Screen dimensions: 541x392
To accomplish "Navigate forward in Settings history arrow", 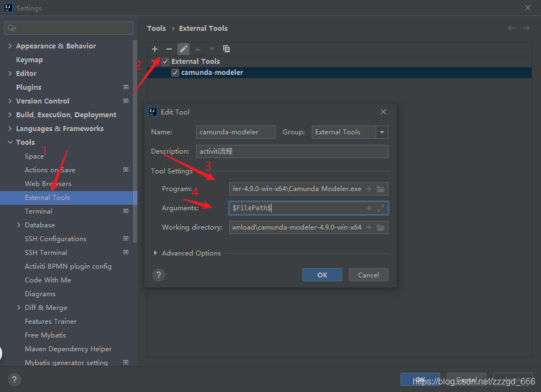I will pos(526,28).
